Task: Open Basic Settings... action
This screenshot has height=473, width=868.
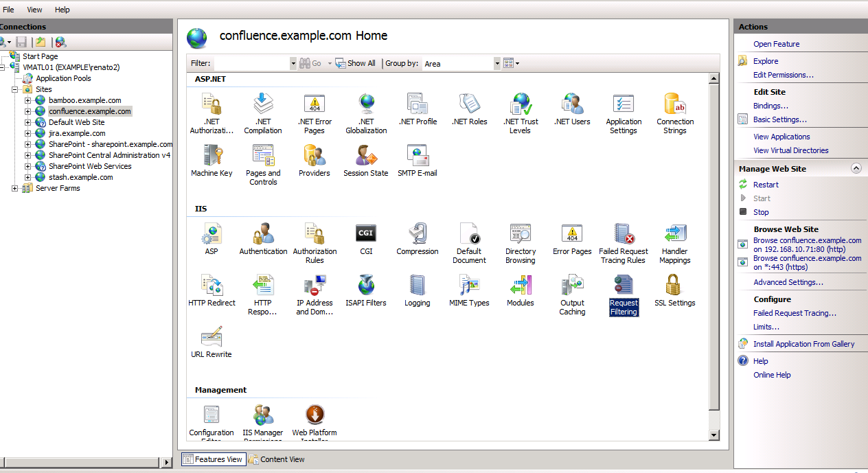Action: 780,119
